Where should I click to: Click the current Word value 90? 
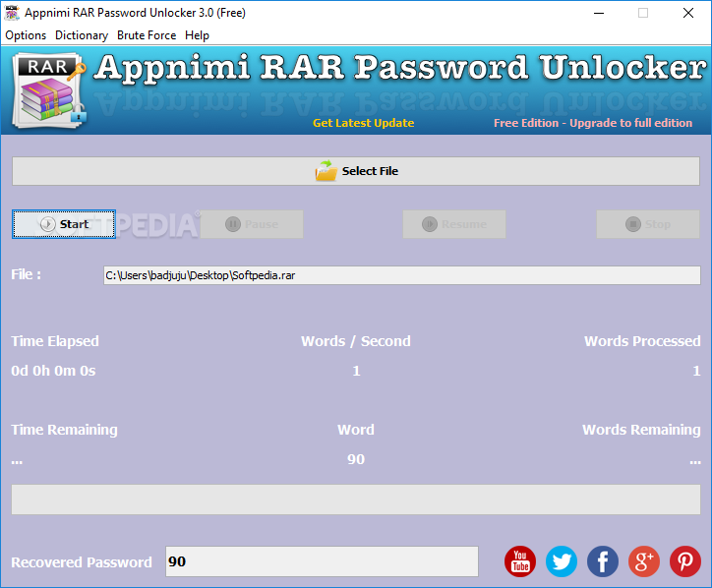(356, 459)
